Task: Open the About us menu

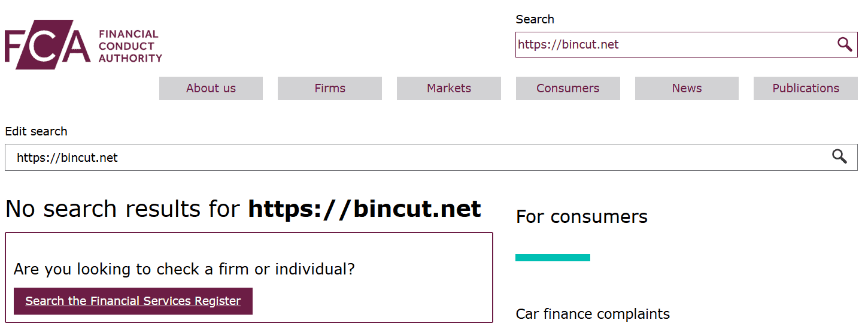Action: pos(211,88)
